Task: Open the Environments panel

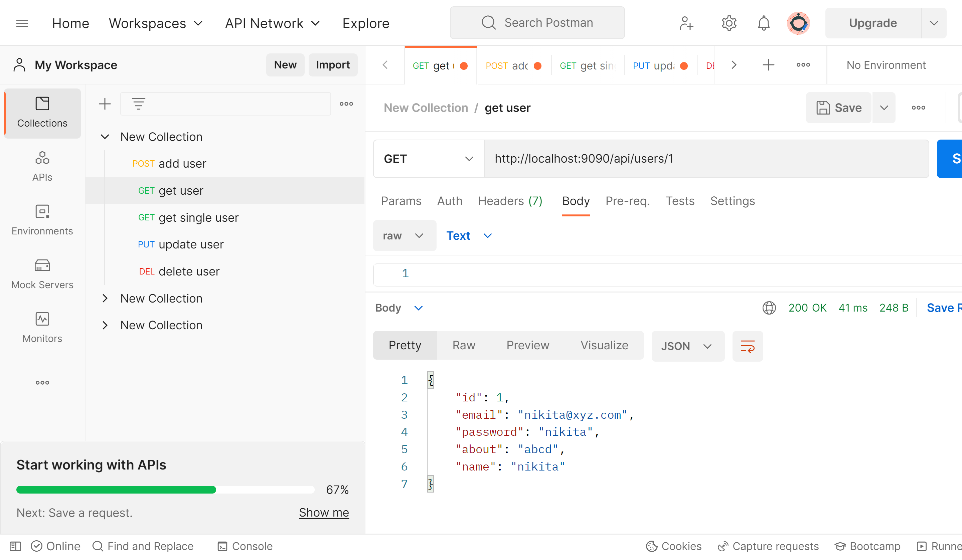Action: [x=42, y=220]
